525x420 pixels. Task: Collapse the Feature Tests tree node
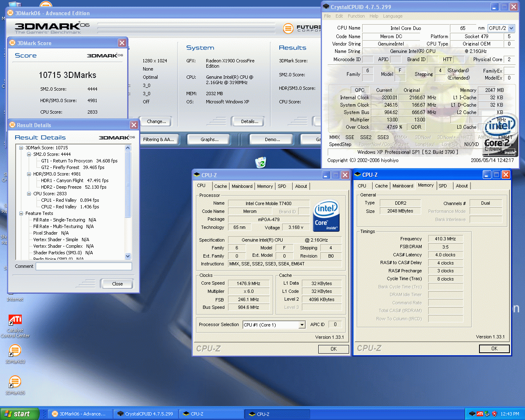(x=21, y=213)
